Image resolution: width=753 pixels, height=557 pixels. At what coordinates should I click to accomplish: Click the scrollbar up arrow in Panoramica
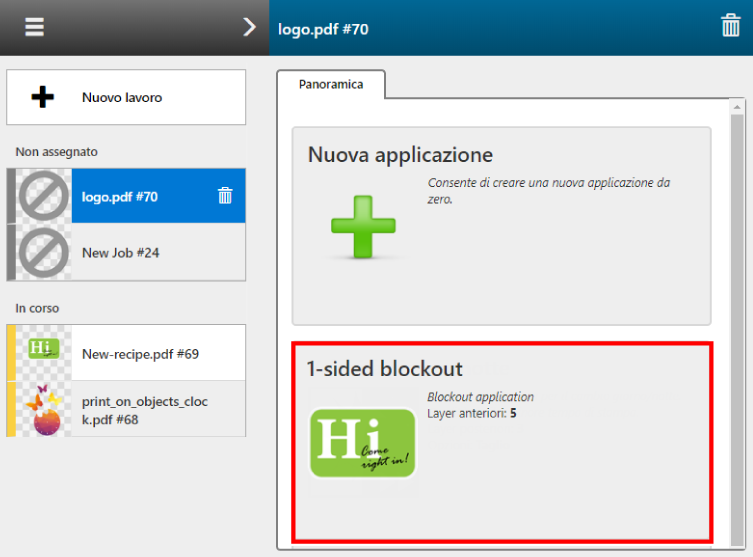[x=737, y=107]
